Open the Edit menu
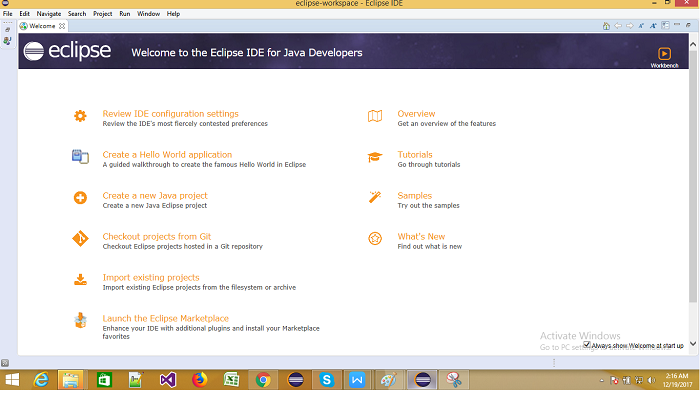700x393 pixels. pyautogui.click(x=25, y=14)
